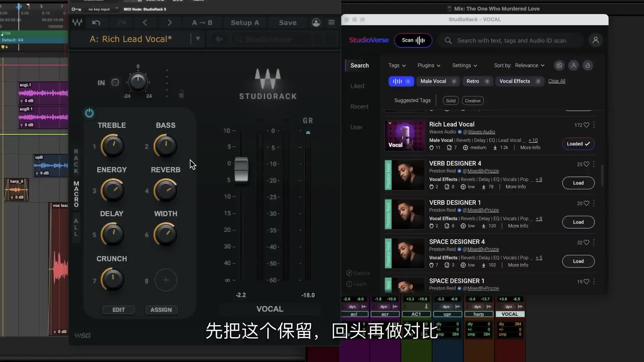Click the output fader handle
Image resolution: width=644 pixels, height=362 pixels.
(x=241, y=170)
